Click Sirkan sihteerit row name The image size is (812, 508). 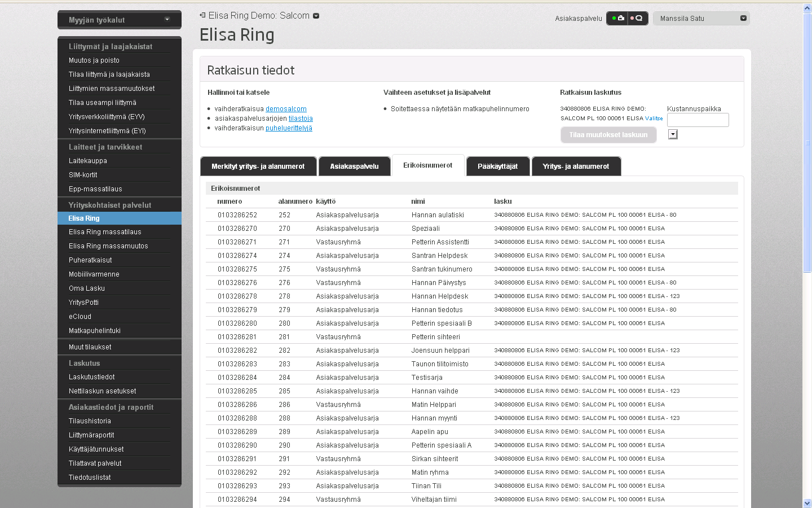point(435,459)
